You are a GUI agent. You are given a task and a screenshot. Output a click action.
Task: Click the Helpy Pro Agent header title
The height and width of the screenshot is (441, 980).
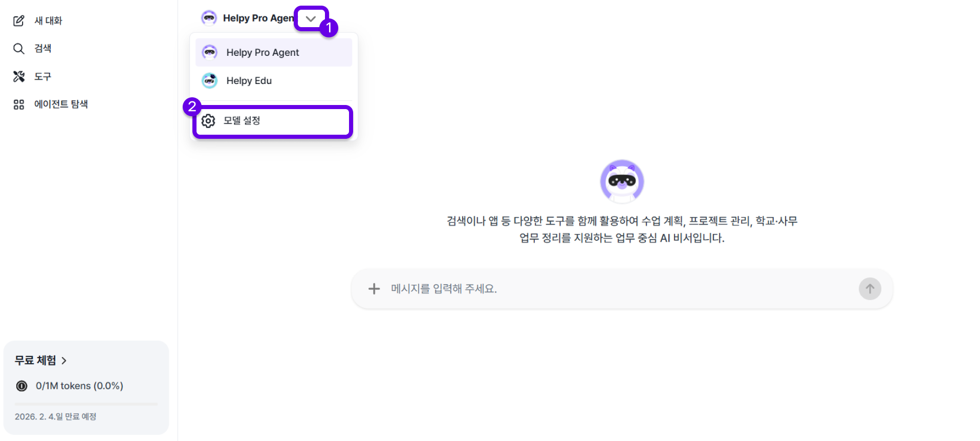[x=257, y=18]
